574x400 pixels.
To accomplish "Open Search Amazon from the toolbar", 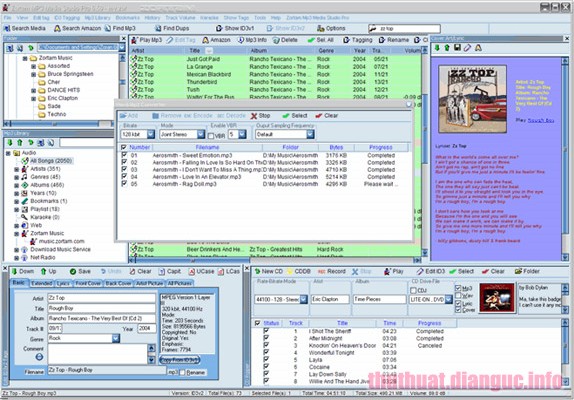I will pyautogui.click(x=77, y=28).
